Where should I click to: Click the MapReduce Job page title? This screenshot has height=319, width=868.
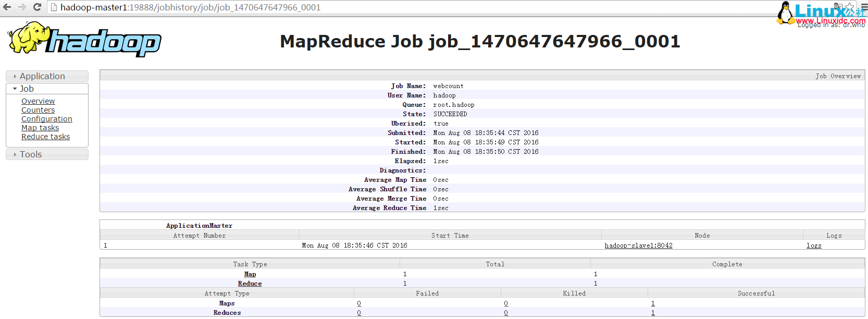[480, 41]
